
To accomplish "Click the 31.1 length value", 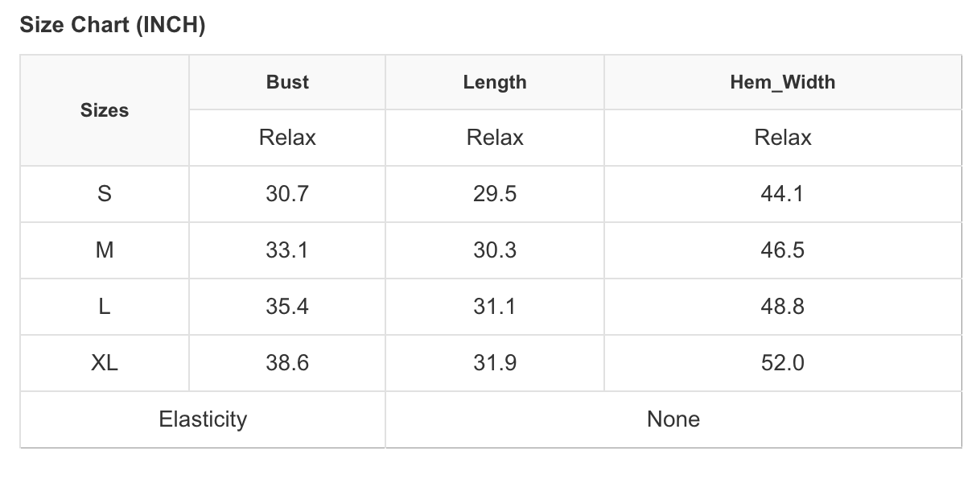I will pyautogui.click(x=495, y=307).
